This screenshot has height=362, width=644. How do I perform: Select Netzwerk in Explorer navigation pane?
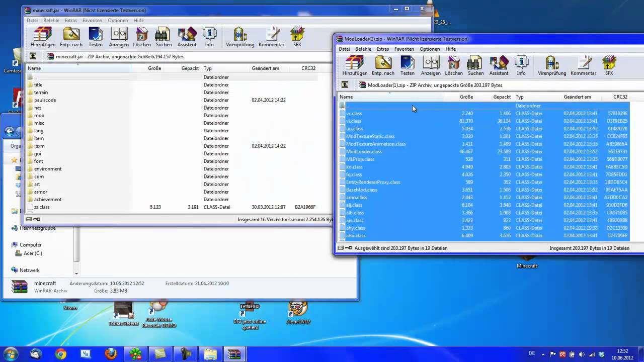29,270
